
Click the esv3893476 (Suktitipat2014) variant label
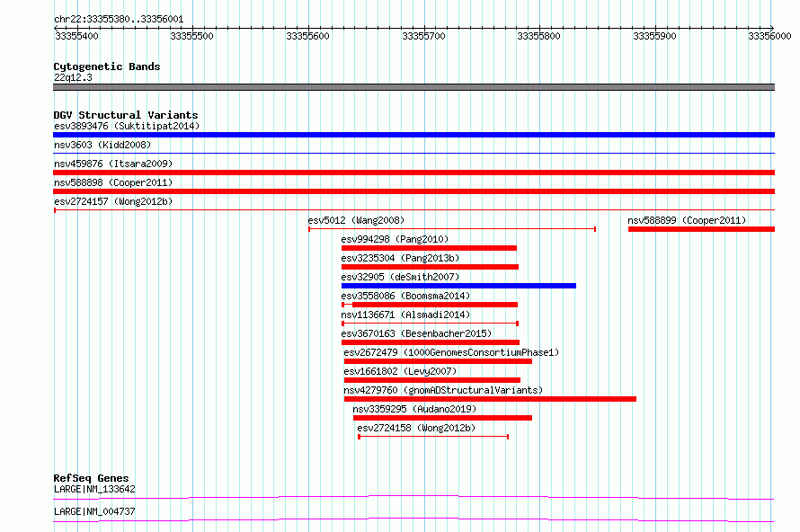[127, 126]
